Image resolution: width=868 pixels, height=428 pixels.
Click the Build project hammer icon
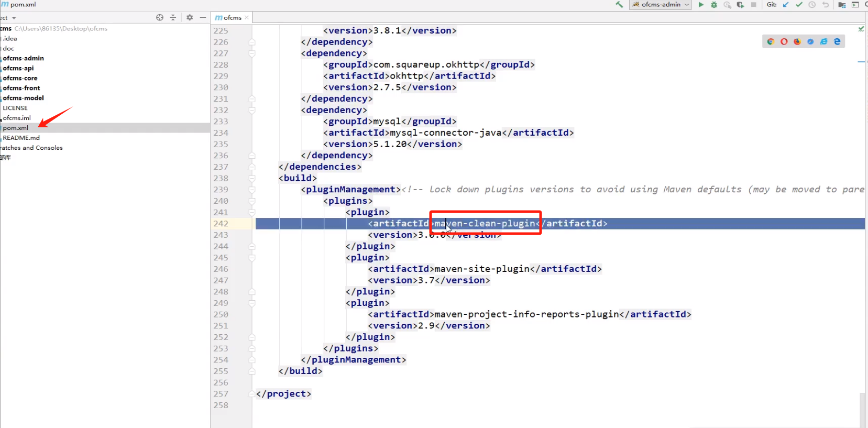click(619, 5)
